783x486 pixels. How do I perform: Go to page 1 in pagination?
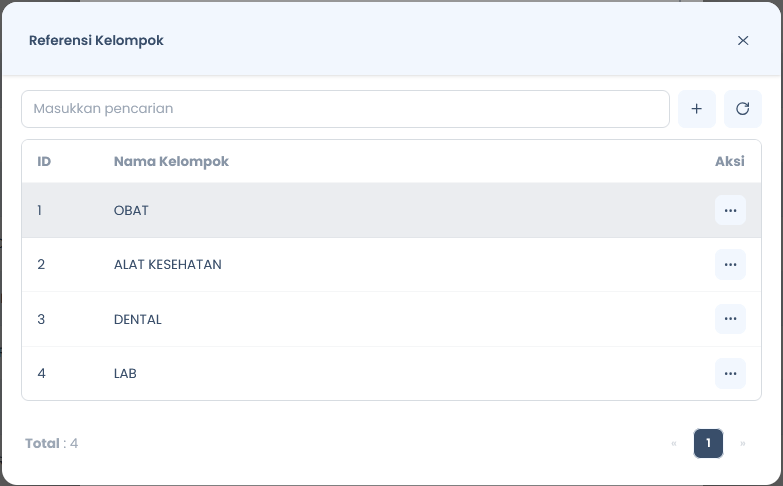tap(708, 443)
